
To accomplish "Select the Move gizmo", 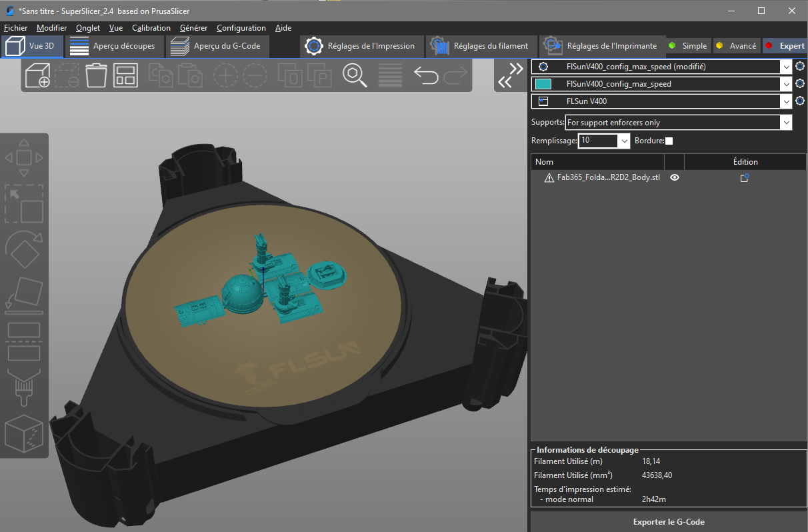I will (x=24, y=158).
